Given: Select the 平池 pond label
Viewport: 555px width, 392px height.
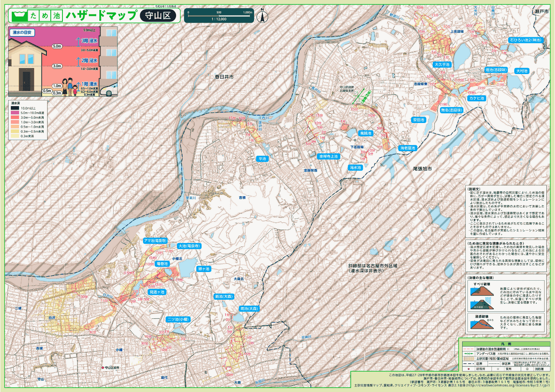Looking at the screenshot, I should 263,159.
